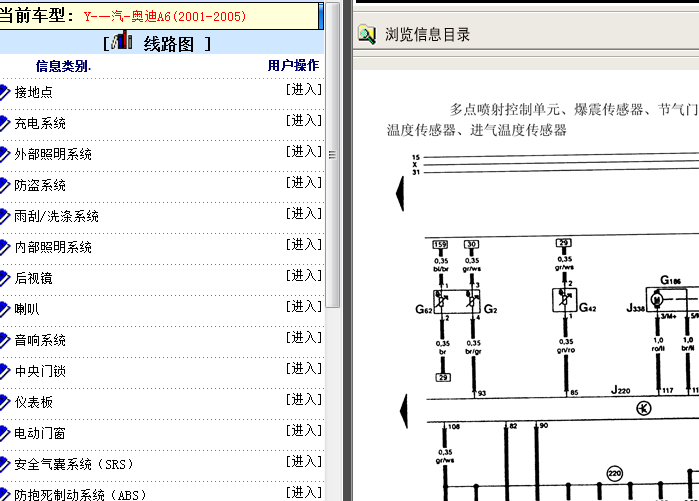
Task: Open 进入 link for 内部照明系统
Action: [x=304, y=244]
